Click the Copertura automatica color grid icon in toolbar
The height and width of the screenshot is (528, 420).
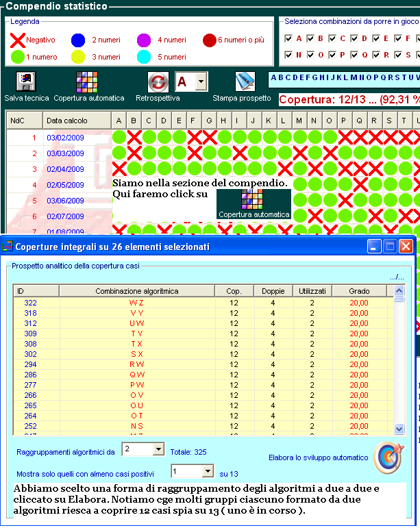pyautogui.click(x=87, y=81)
